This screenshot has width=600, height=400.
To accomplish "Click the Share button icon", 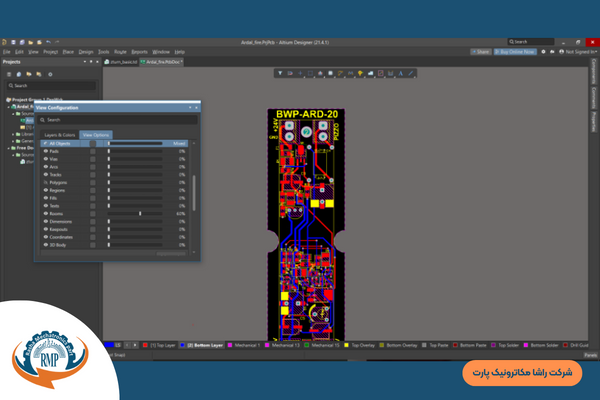I will tap(481, 50).
